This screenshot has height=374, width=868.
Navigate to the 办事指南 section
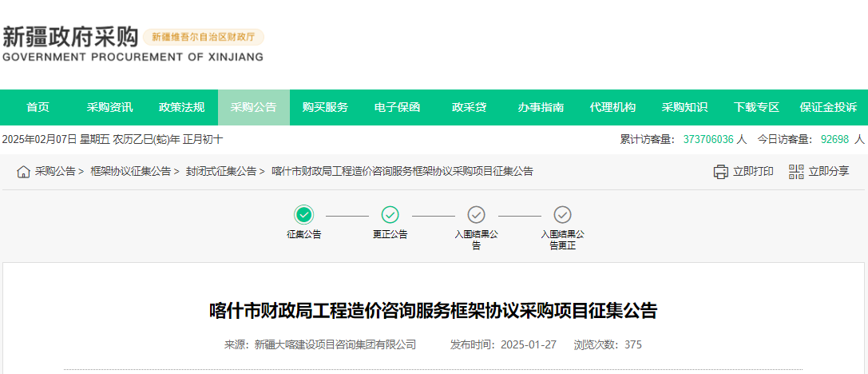tap(541, 107)
